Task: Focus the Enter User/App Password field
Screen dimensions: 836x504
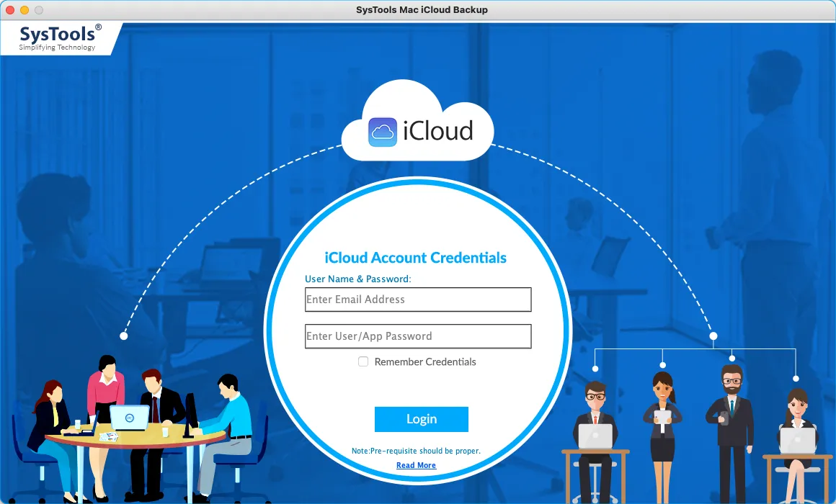Action: tap(418, 336)
